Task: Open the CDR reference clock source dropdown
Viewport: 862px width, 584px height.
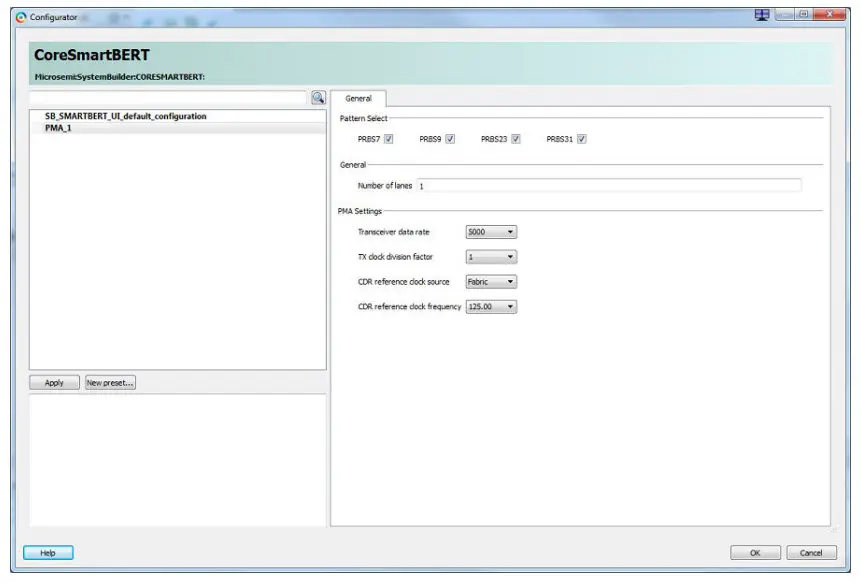Action: 491,282
